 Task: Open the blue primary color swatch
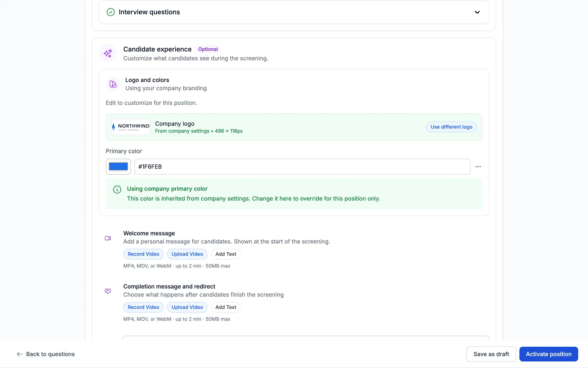click(118, 166)
